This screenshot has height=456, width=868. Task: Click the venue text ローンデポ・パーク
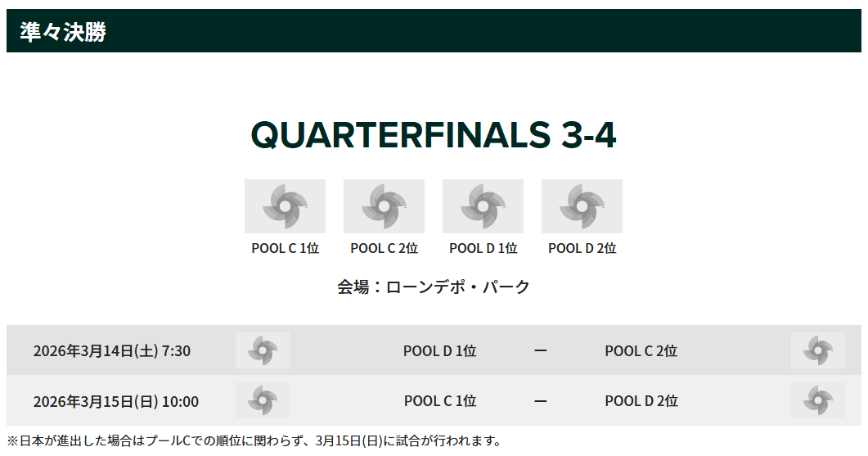pyautogui.click(x=457, y=287)
